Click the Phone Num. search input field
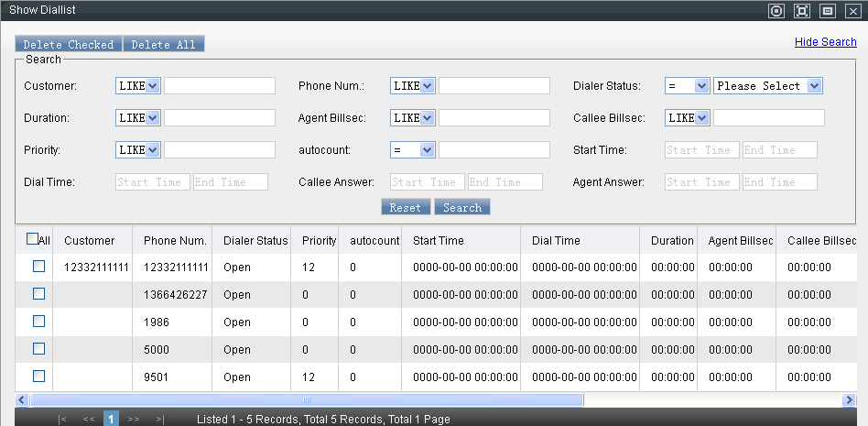This screenshot has width=868, height=426. [x=494, y=86]
